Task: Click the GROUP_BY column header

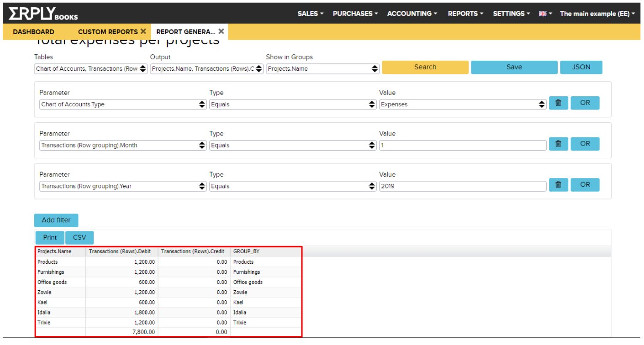Action: coord(266,251)
